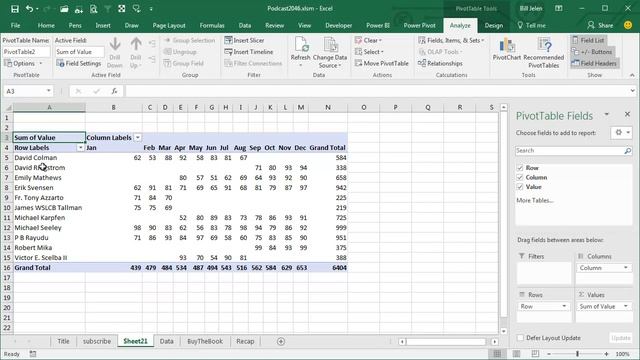Add a new sheet with plus icon
This screenshot has width=640, height=360.
tap(281, 341)
